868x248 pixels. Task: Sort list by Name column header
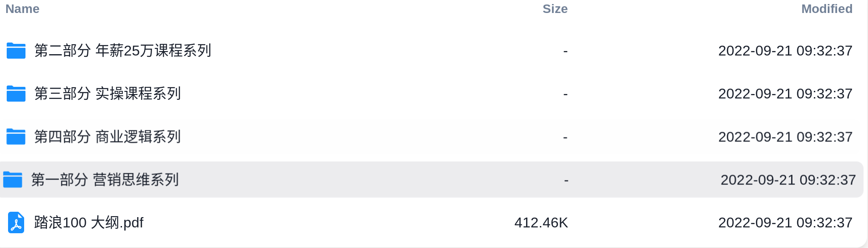pyautogui.click(x=22, y=9)
